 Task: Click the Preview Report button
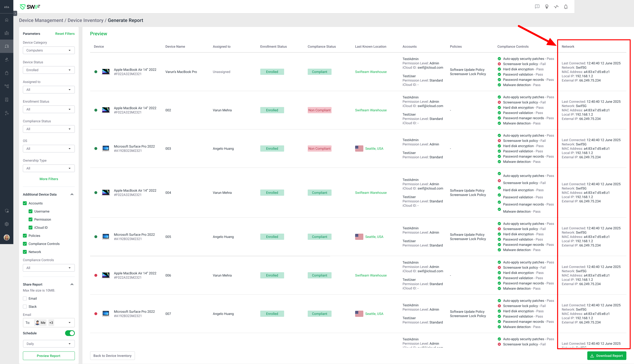click(49, 356)
